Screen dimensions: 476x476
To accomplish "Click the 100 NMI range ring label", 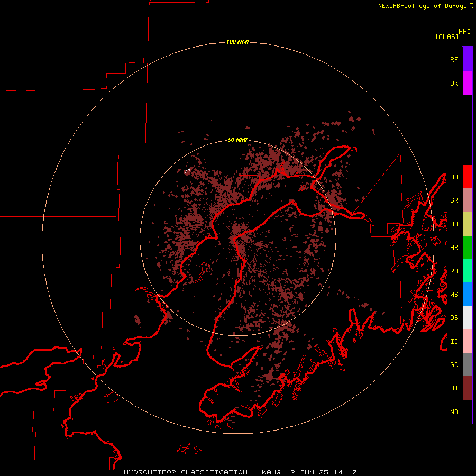I will [237, 42].
